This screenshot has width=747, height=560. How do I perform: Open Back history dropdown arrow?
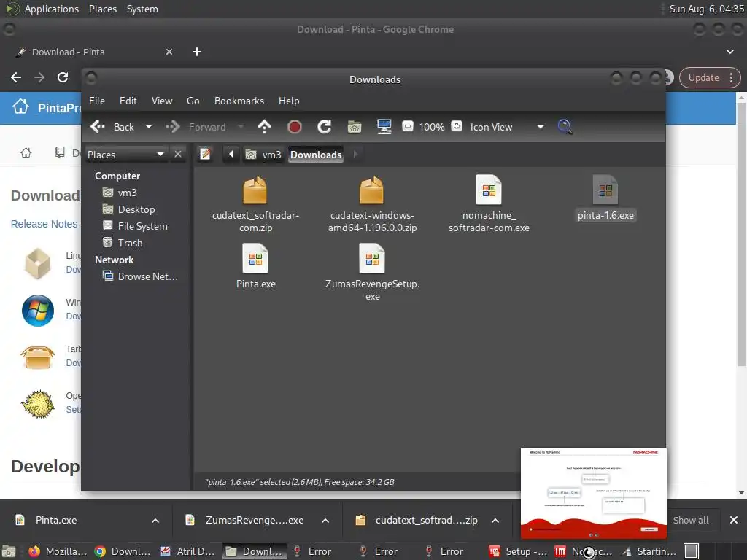click(x=149, y=127)
